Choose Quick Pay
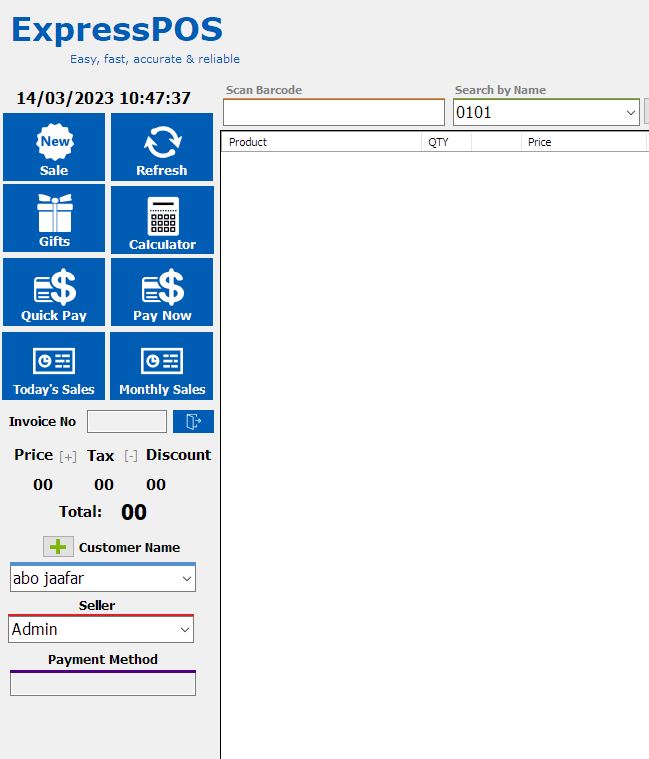The width and height of the screenshot is (649, 759). pyautogui.click(x=54, y=292)
